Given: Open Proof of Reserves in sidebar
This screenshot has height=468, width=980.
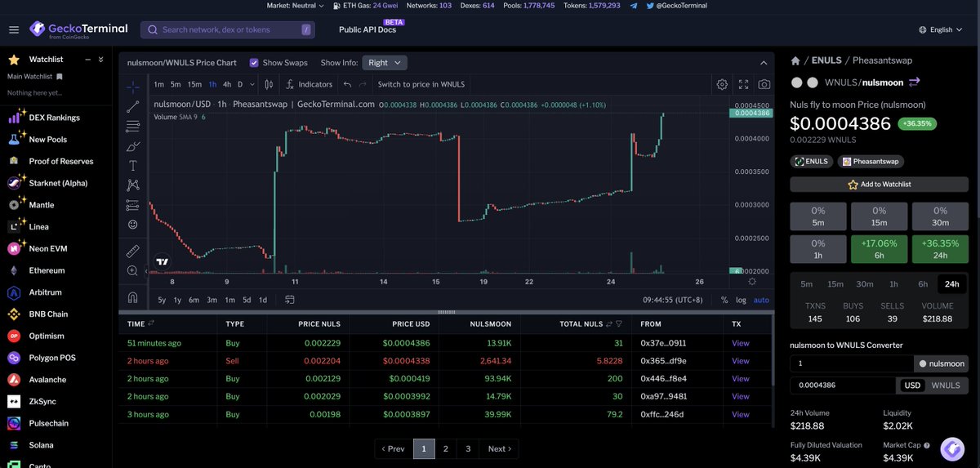Looking at the screenshot, I should pyautogui.click(x=61, y=162).
